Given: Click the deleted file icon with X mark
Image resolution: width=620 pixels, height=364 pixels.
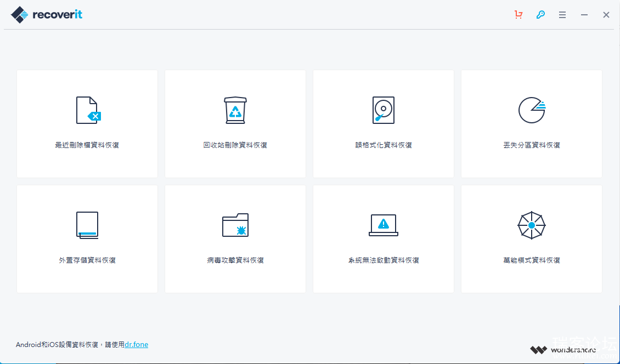Looking at the screenshot, I should point(88,110).
